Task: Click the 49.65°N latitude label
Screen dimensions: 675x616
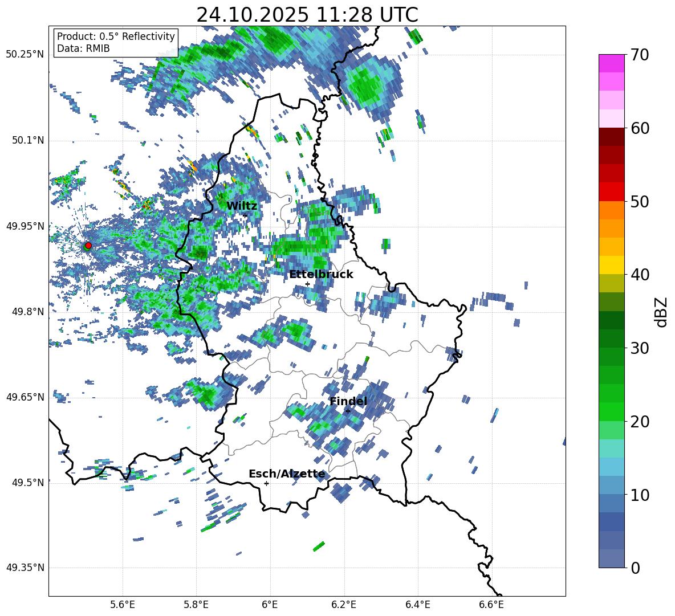Action: pyautogui.click(x=25, y=397)
